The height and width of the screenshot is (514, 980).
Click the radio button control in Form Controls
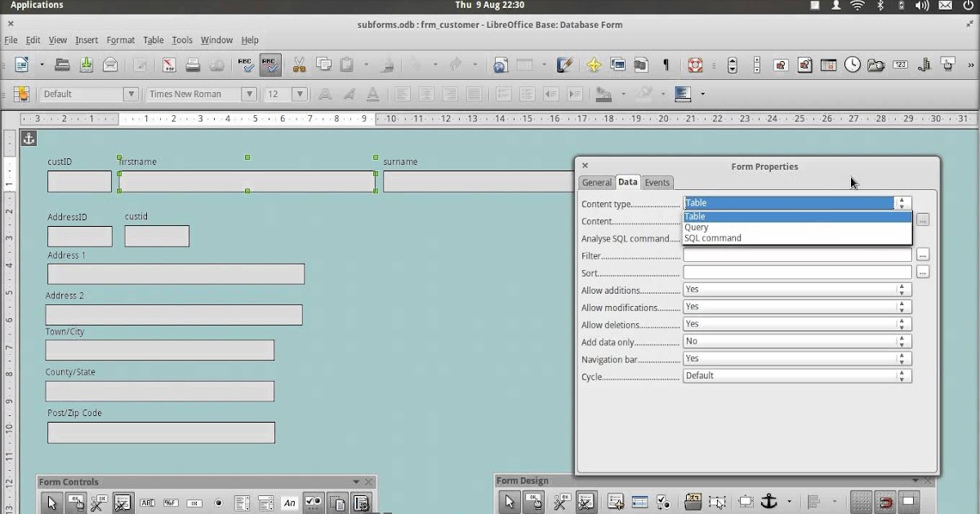coord(218,503)
